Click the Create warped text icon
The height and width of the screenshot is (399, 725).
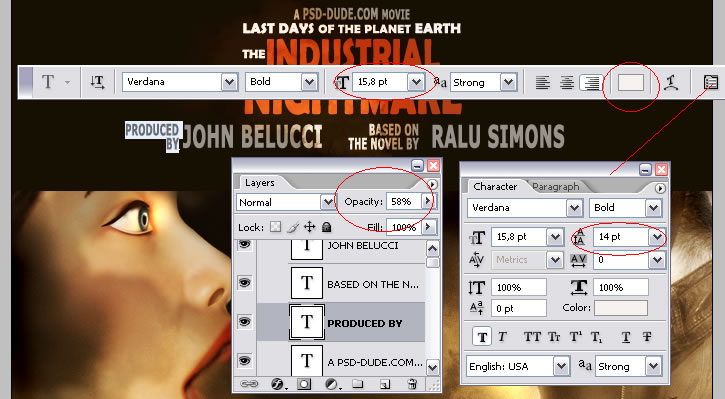pos(671,82)
